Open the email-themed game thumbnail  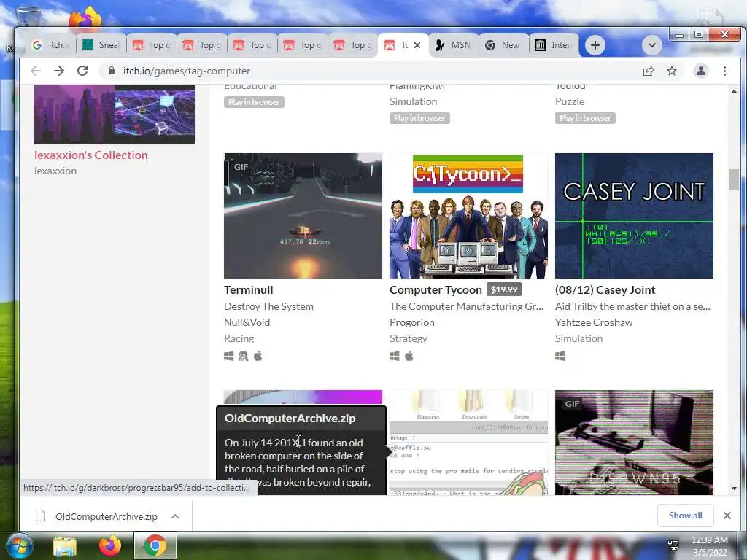(x=468, y=443)
